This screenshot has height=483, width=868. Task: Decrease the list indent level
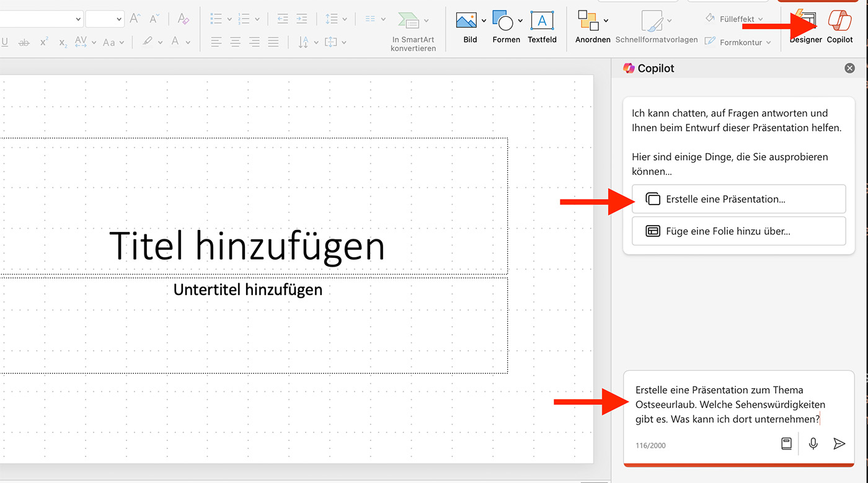point(283,19)
